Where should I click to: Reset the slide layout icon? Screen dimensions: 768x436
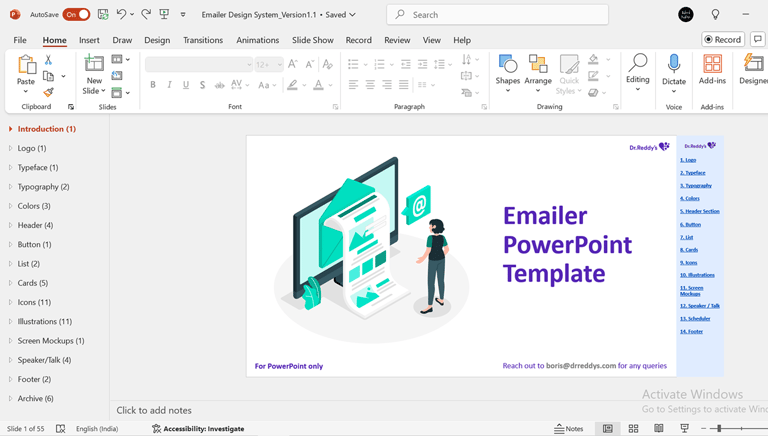point(117,75)
